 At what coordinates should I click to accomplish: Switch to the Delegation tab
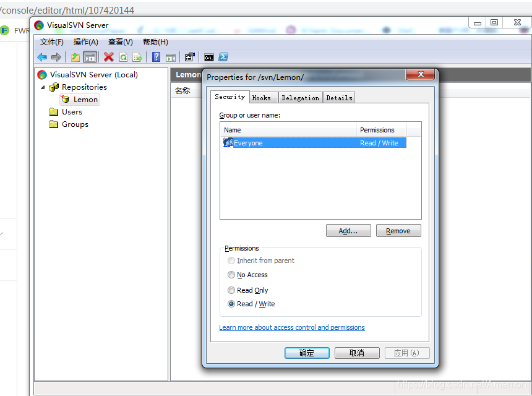[x=300, y=98]
